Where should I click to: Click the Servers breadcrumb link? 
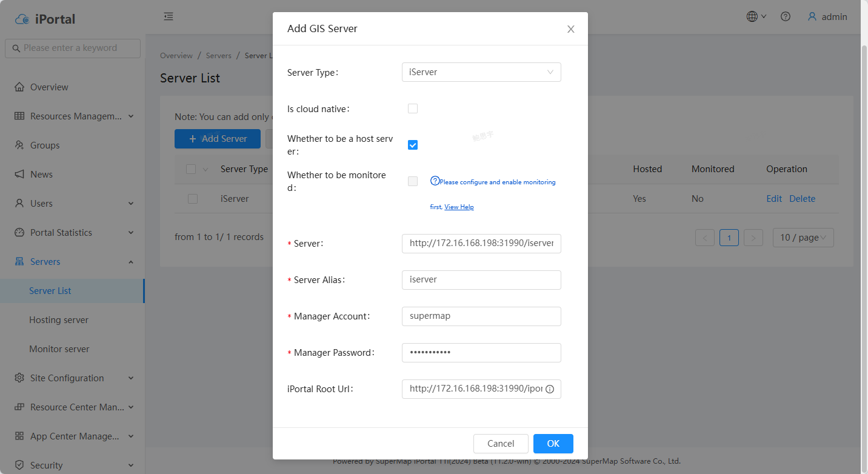219,55
